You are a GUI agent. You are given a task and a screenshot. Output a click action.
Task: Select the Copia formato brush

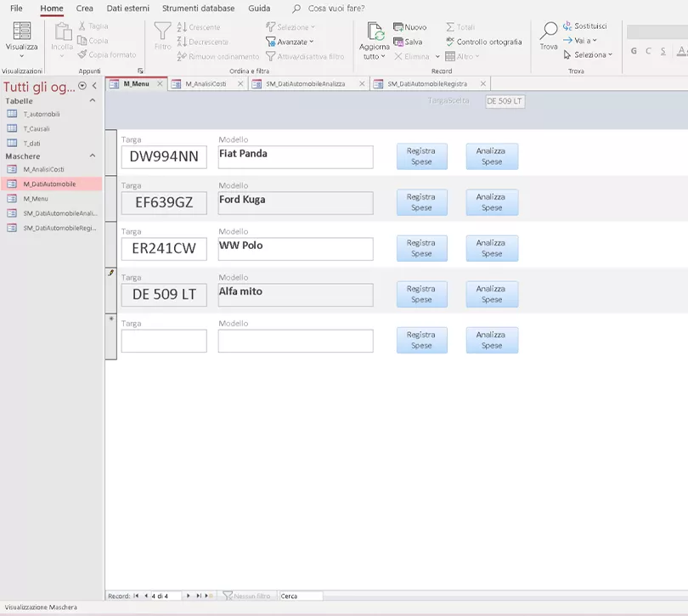pos(82,54)
